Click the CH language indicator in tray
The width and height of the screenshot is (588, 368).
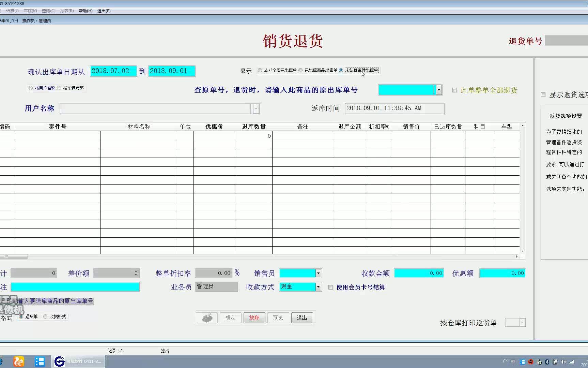point(506,361)
